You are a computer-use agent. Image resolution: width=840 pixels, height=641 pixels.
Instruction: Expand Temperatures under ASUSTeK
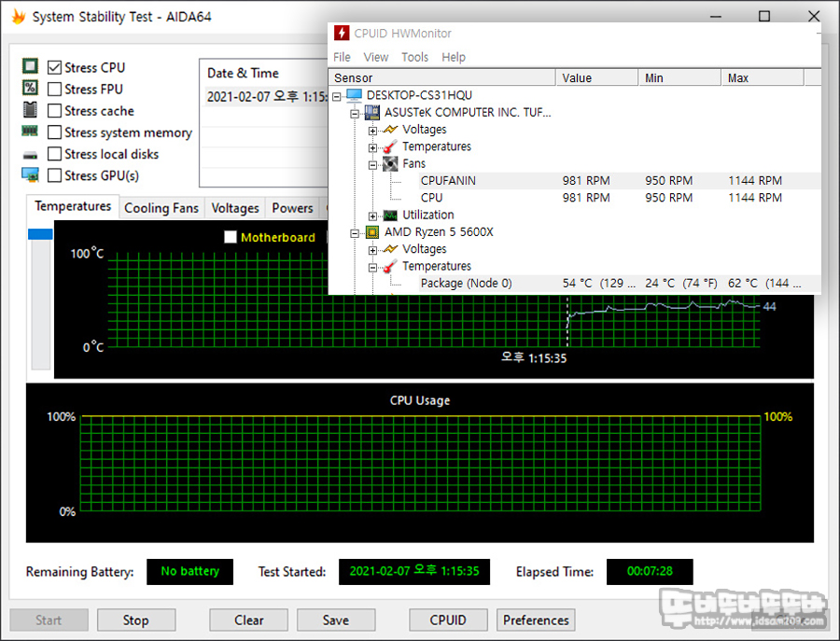(372, 147)
